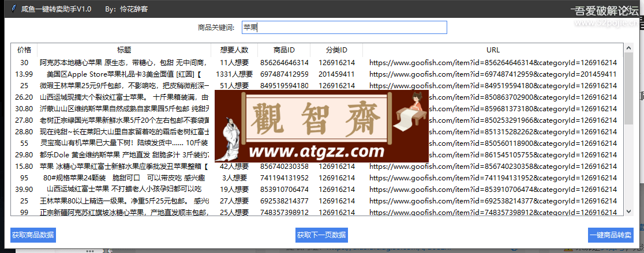Viewport: 644px width, 253px height.
Task: Select row titled 山西运城现摘大个裂纹红富士
Action: coord(317,97)
